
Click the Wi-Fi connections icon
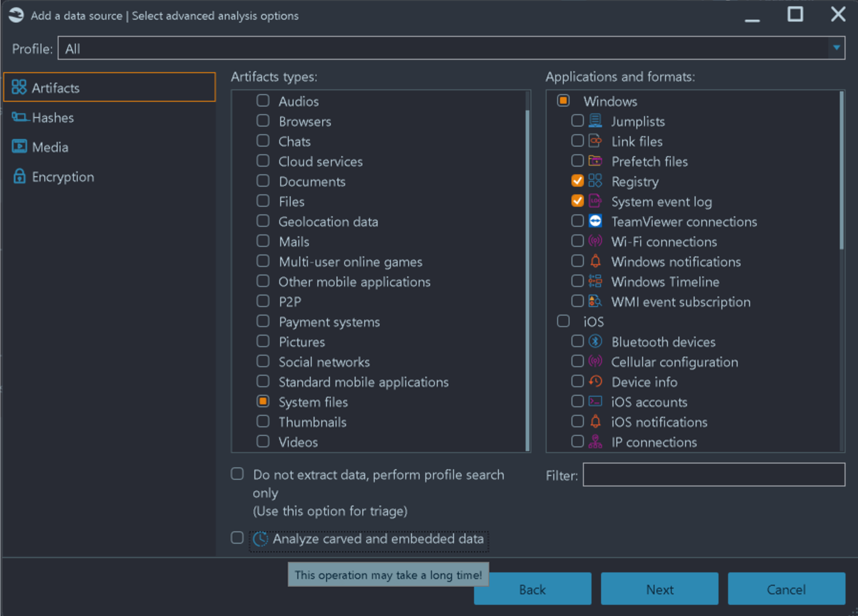595,241
